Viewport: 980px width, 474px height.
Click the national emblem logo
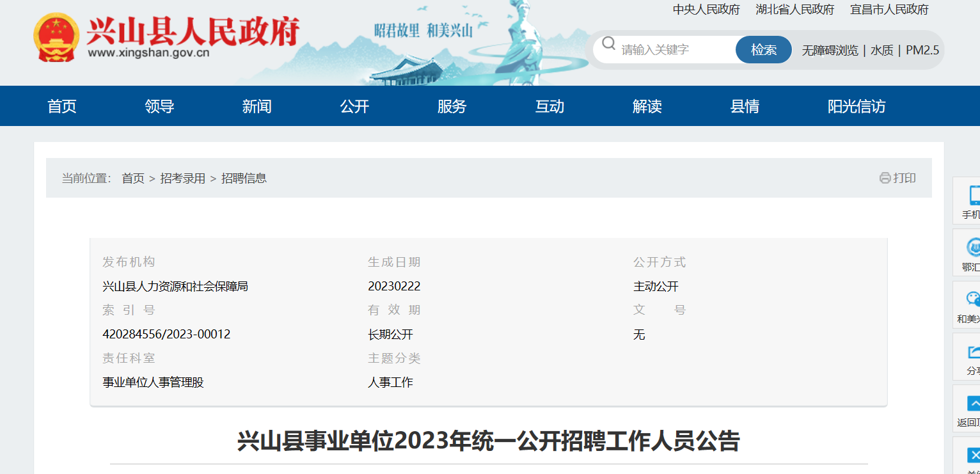(x=56, y=38)
